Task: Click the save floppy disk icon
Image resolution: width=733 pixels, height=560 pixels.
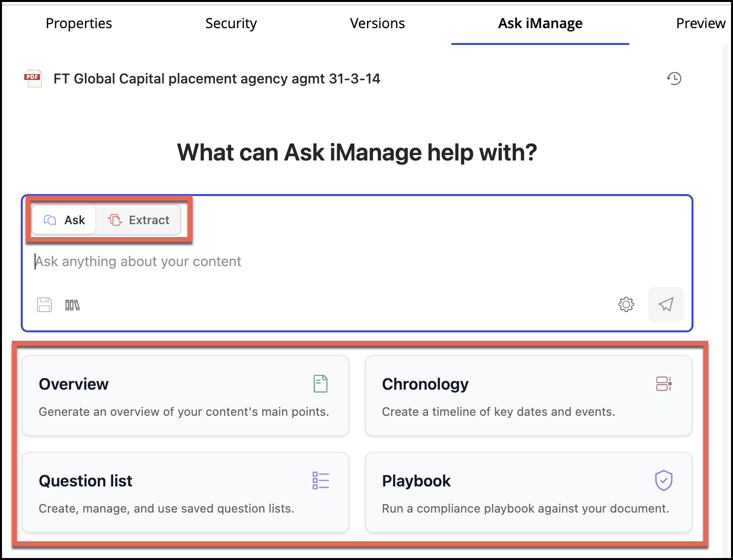Action: (44, 305)
